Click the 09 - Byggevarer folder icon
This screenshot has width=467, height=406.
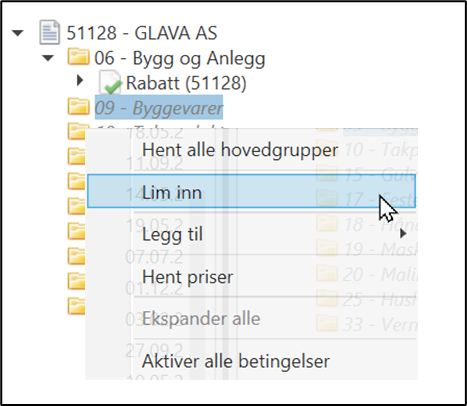pos(78,106)
